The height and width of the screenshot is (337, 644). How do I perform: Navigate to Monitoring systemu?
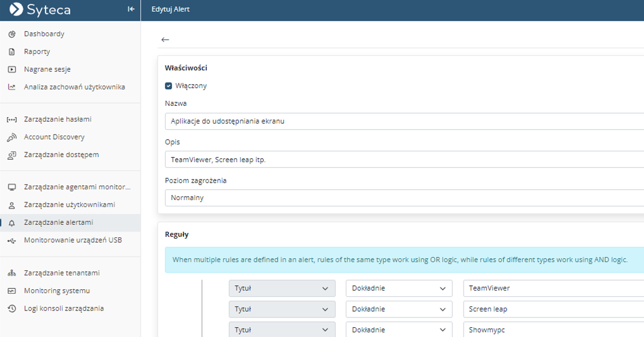(57, 291)
